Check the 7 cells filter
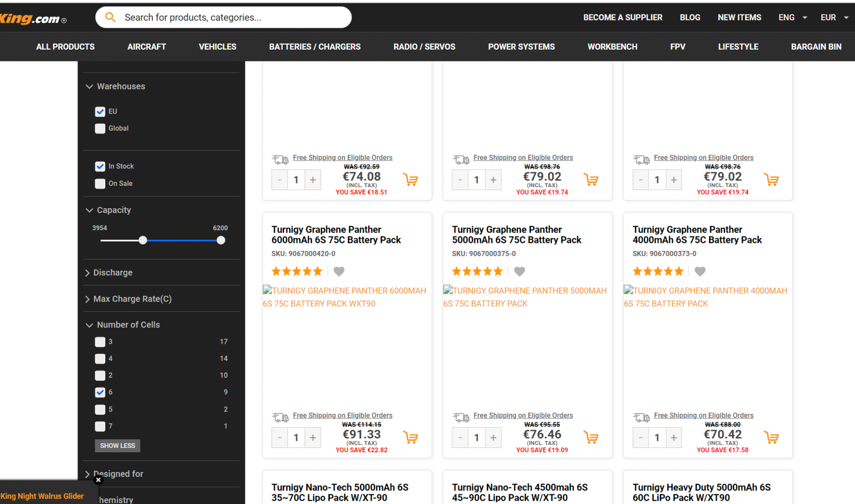Viewport: 855px width, 504px height. point(100,427)
